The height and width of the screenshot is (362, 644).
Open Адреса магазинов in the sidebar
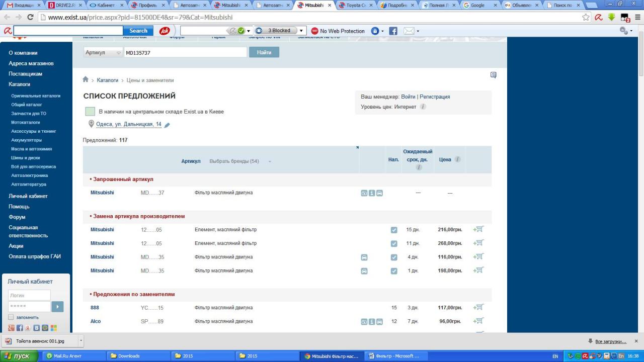coord(31,63)
